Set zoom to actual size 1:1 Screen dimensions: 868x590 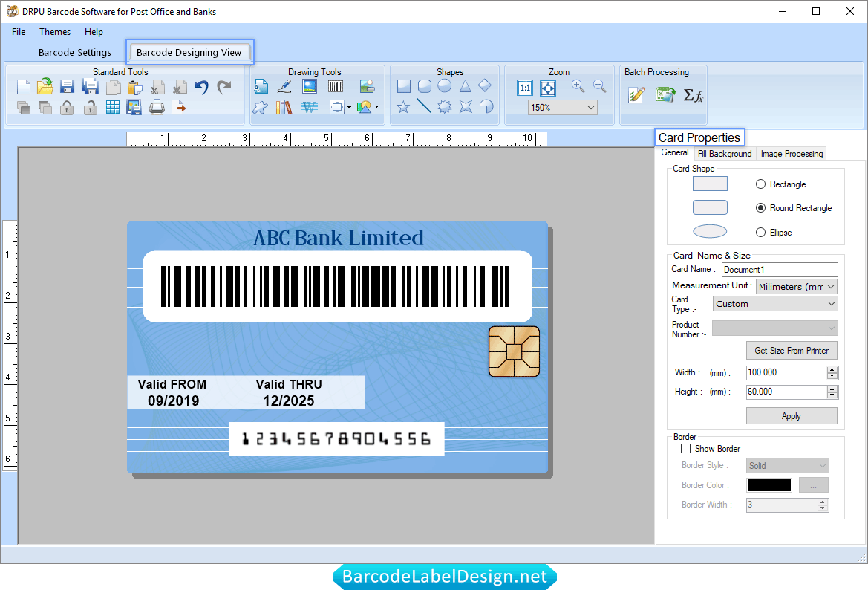tap(525, 88)
